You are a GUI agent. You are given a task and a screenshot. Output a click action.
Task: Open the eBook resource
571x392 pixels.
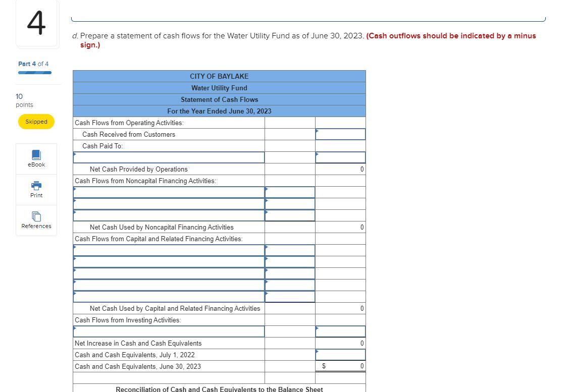coord(36,158)
